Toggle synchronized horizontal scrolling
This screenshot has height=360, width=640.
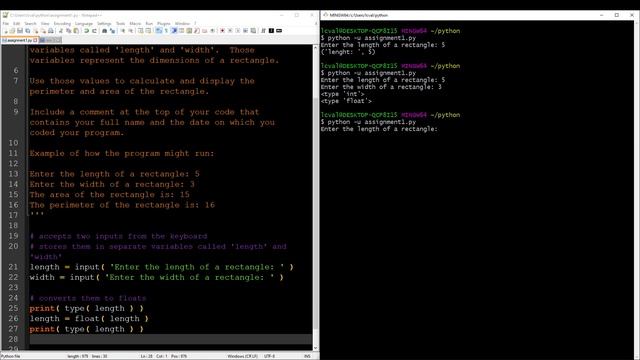coord(148,31)
